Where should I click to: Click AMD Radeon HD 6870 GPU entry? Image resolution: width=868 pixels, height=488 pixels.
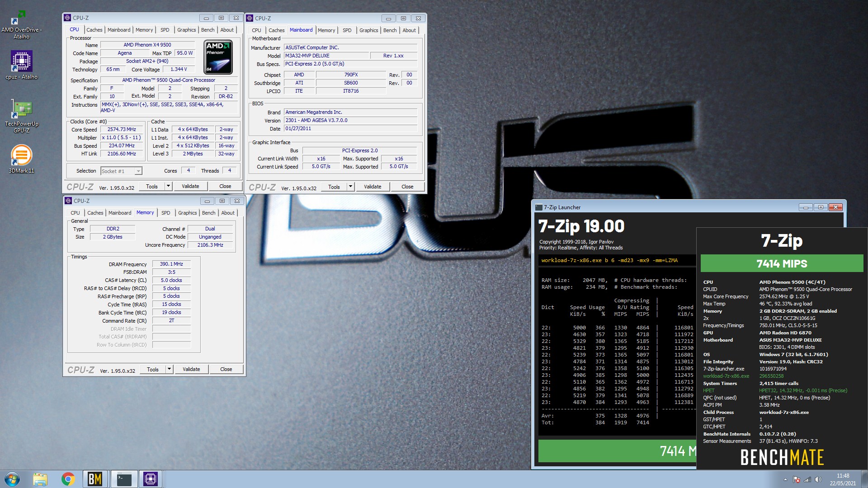pos(785,333)
